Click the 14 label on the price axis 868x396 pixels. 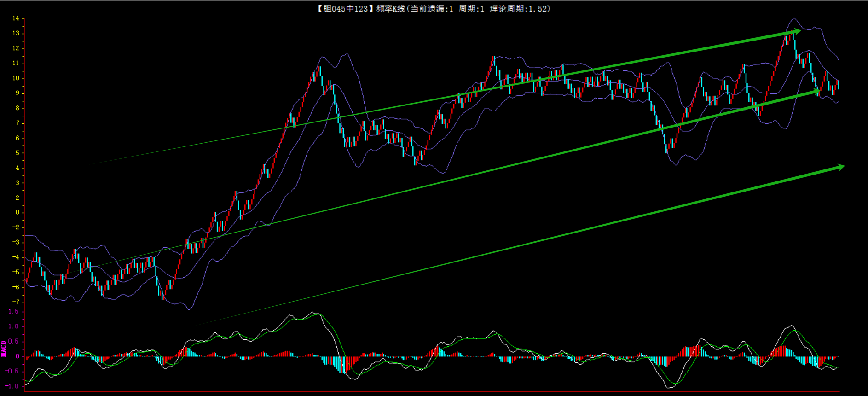pyautogui.click(x=16, y=18)
